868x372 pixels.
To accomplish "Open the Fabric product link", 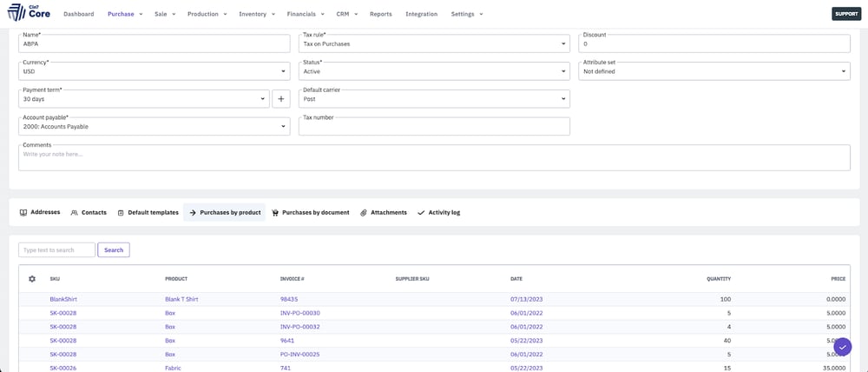I will coord(173,369).
